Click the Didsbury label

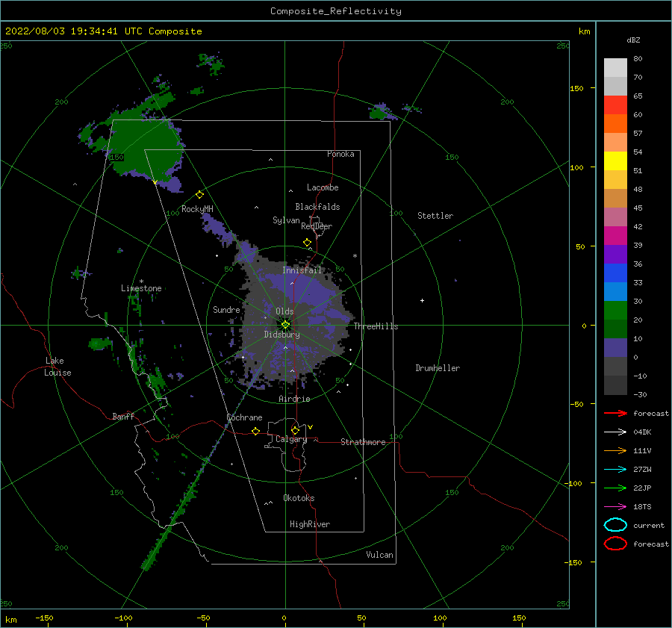pyautogui.click(x=281, y=335)
